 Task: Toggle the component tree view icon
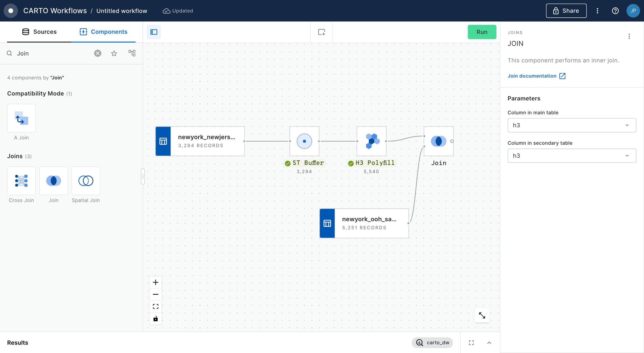tap(132, 53)
